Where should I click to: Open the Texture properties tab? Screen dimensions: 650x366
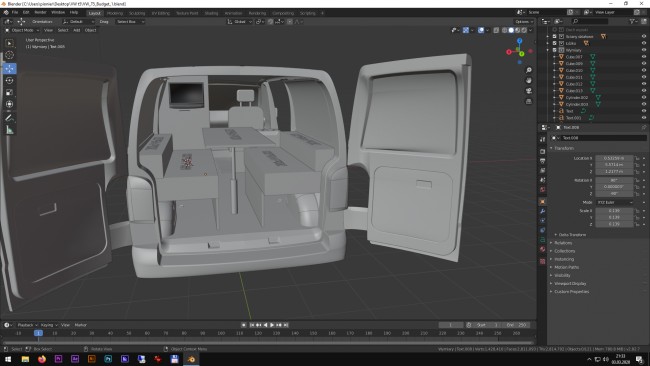pos(543,261)
